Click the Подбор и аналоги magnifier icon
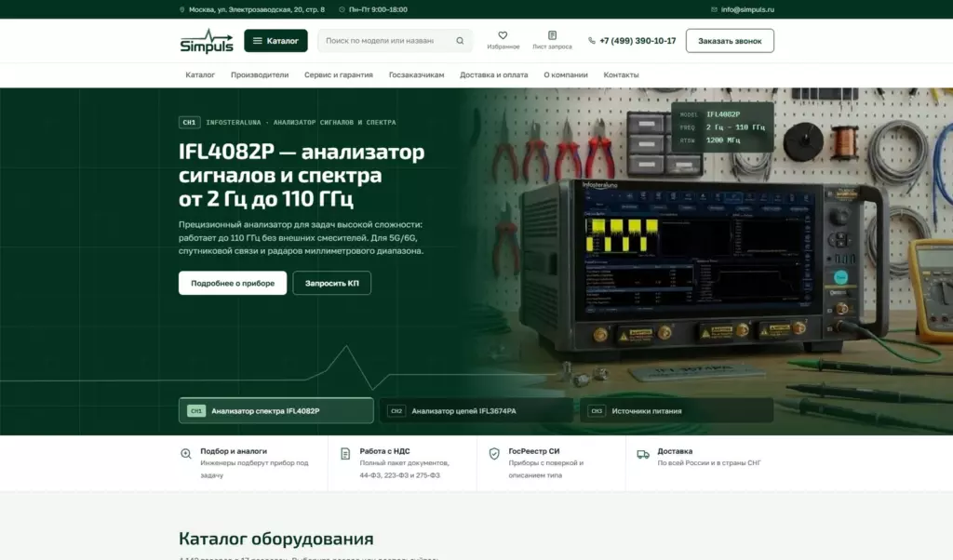953x560 pixels. (186, 454)
